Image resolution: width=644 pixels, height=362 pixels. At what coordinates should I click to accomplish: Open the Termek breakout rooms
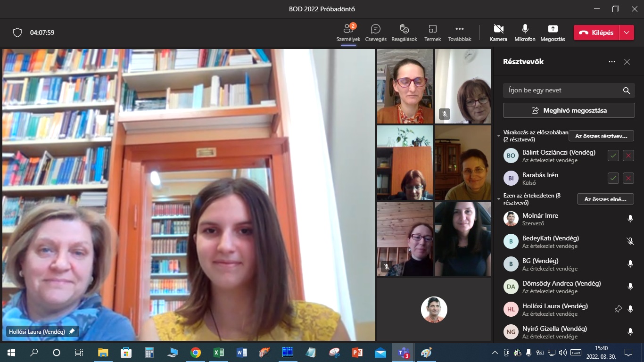coord(432,33)
